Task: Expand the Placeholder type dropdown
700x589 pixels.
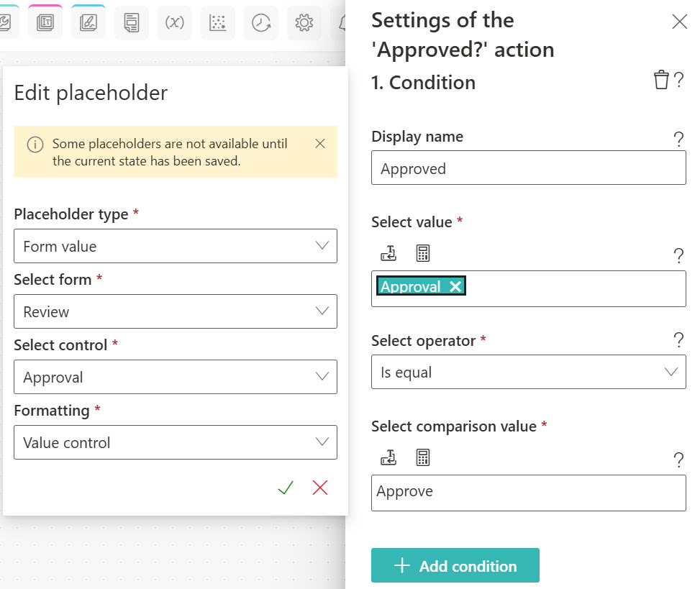Action: (176, 246)
